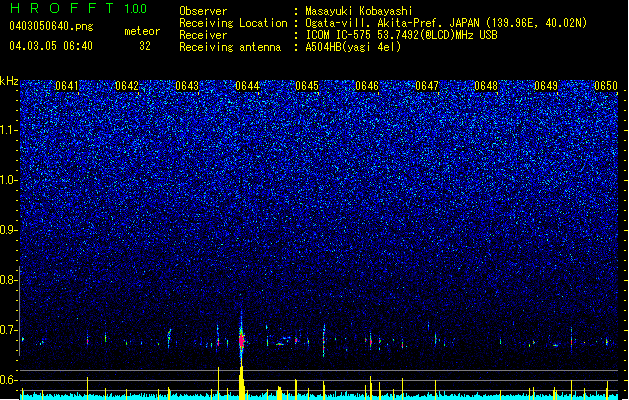Click the 0647 time marker

point(427,86)
